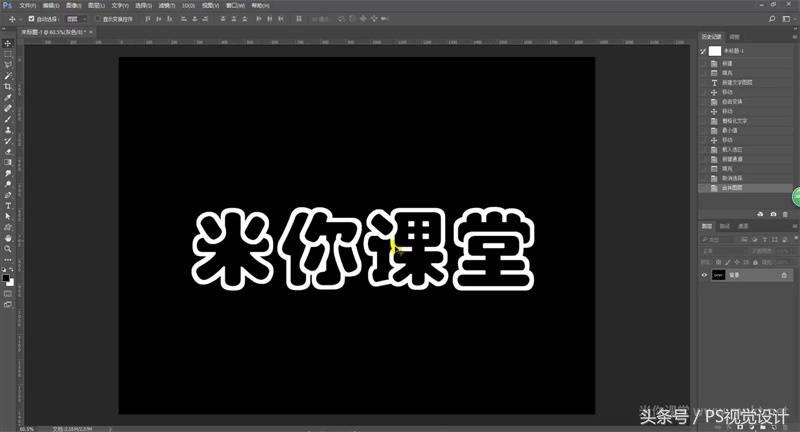Open the 滤镜(T) menu
800x432 pixels.
pos(166,6)
